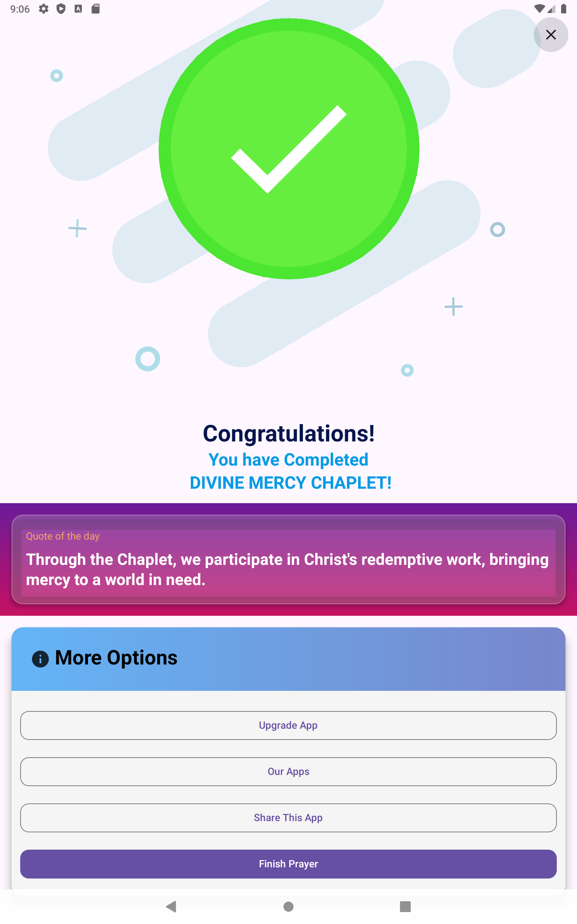Open recent apps with square button

405,906
